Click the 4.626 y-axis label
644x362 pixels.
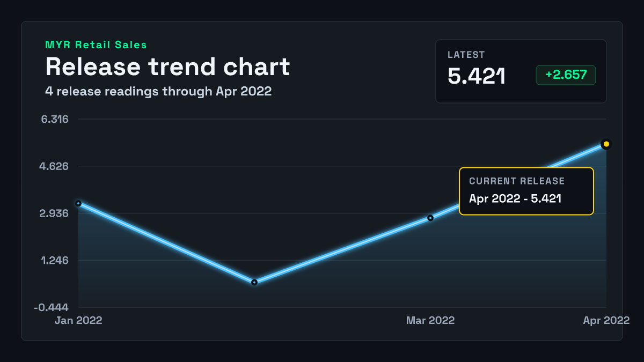(54, 166)
